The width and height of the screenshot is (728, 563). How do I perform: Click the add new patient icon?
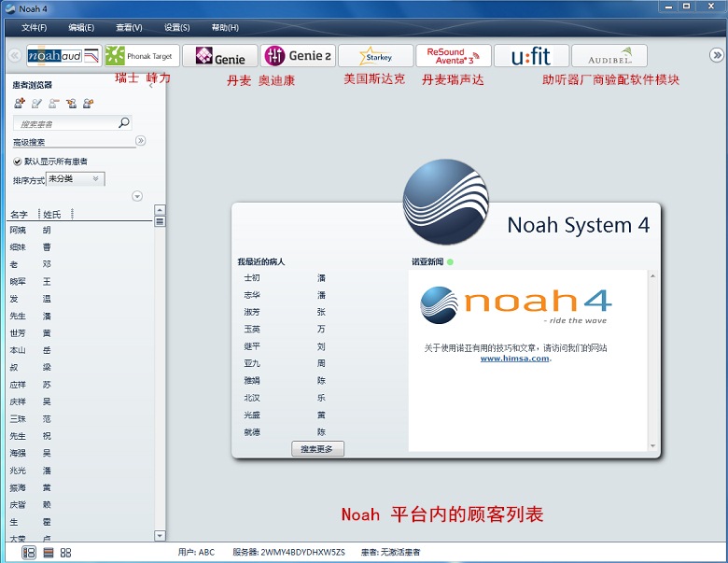coord(20,103)
